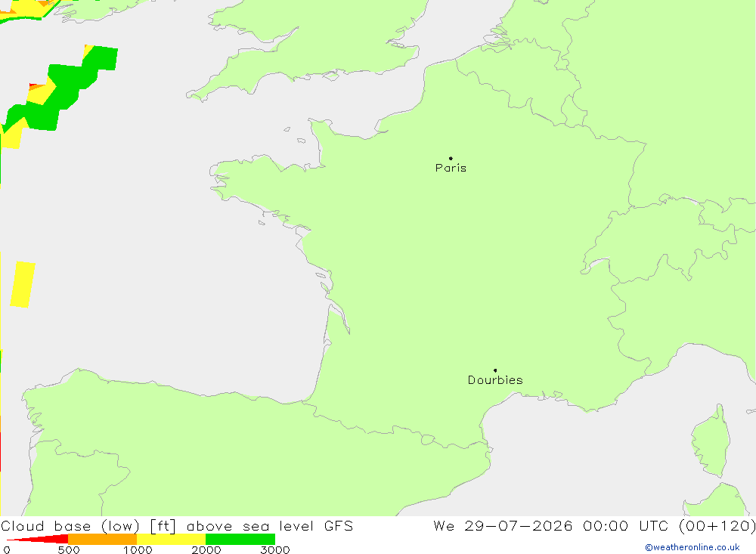Click the legend value 0

[x=7, y=549]
